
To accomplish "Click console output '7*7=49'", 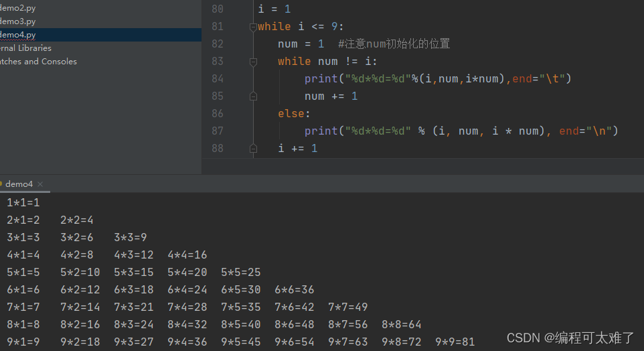I will pos(348,307).
